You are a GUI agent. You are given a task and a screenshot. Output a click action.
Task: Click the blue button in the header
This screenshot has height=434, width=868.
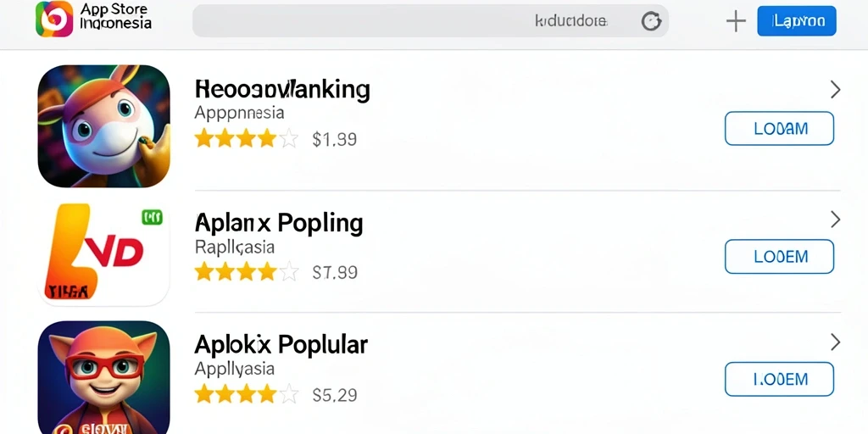coord(797,21)
